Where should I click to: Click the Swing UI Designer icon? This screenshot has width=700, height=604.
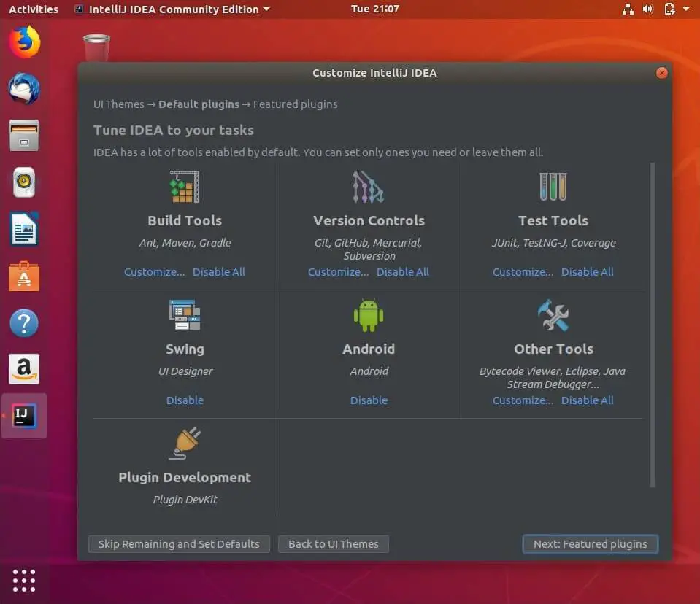point(185,315)
